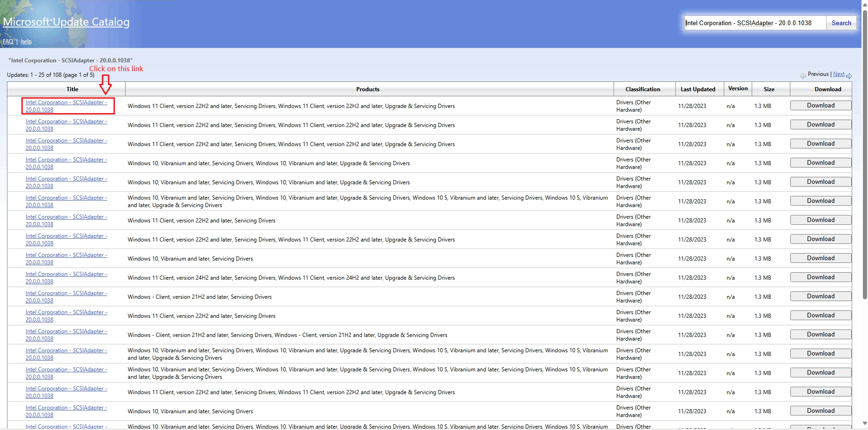Viewport: 868px width, 430px height.
Task: Download driver for Windows - Client 21H2 Servicing-only row
Action: pos(821,296)
